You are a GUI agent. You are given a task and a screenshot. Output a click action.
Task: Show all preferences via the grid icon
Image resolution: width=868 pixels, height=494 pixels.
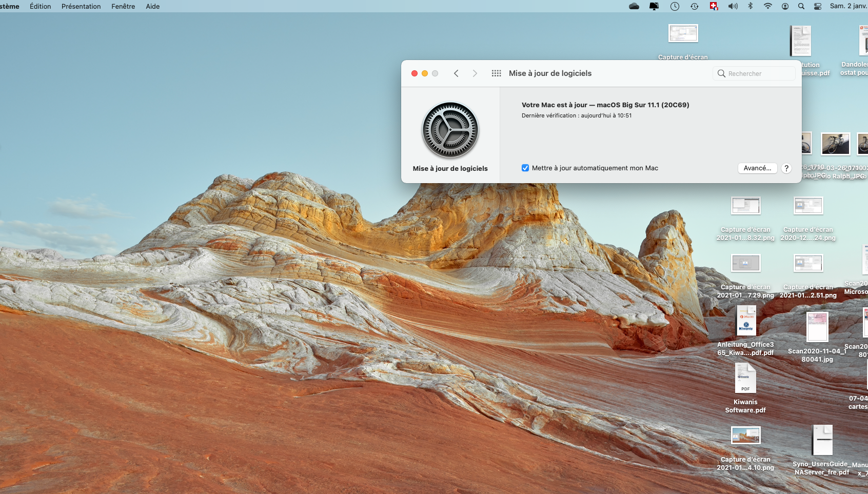pos(496,73)
